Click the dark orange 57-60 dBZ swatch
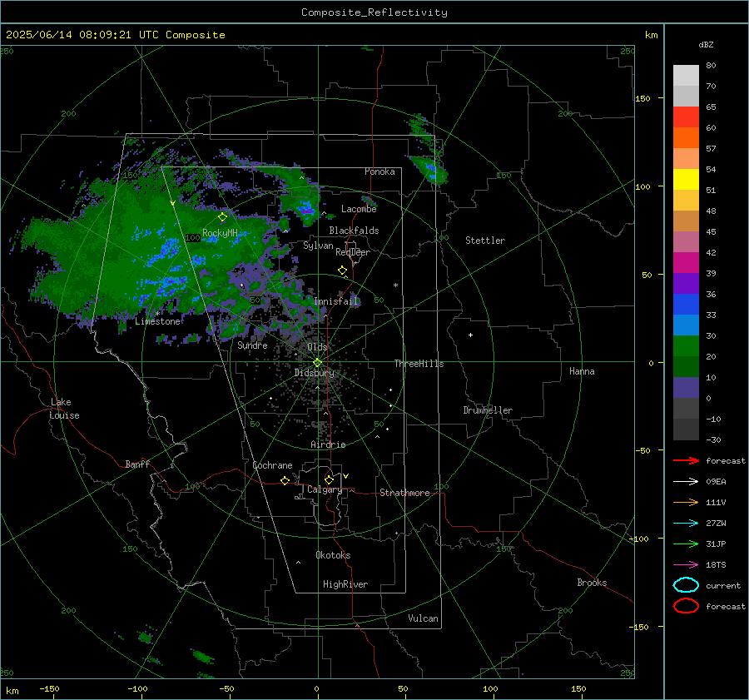Image resolution: width=749 pixels, height=700 pixels. pos(686,138)
